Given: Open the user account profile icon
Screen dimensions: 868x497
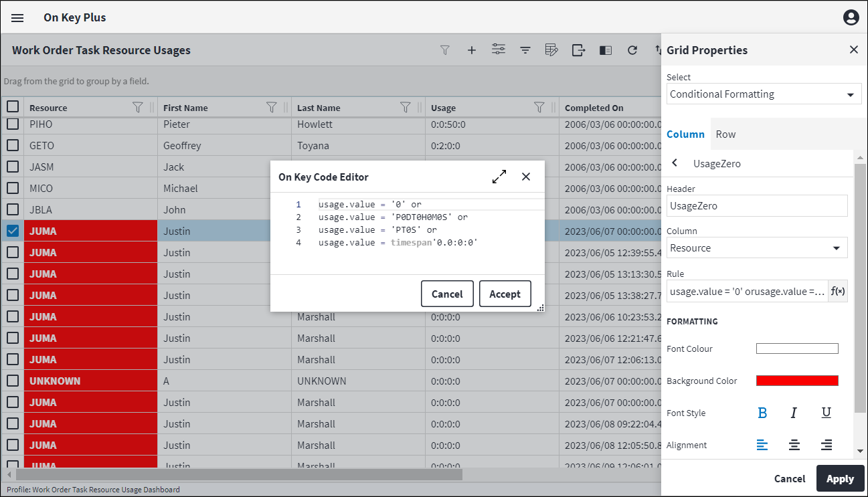Looking at the screenshot, I should (x=851, y=18).
